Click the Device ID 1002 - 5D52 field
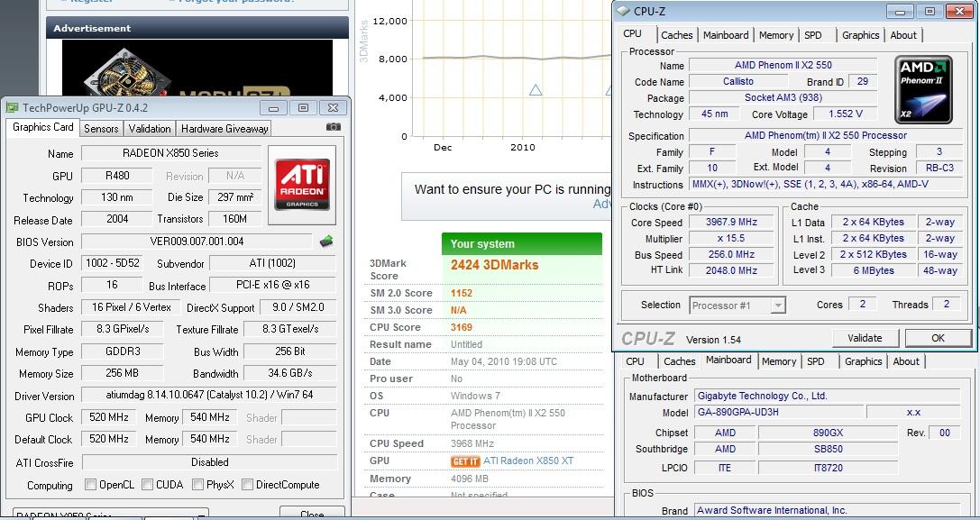This screenshot has width=980, height=520. pyautogui.click(x=113, y=263)
